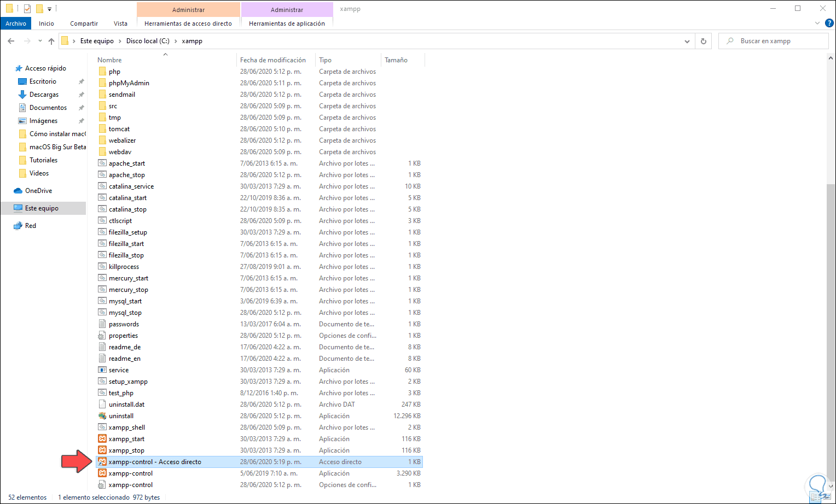Go back with the Back arrow
This screenshot has width=836, height=504.
[11, 41]
